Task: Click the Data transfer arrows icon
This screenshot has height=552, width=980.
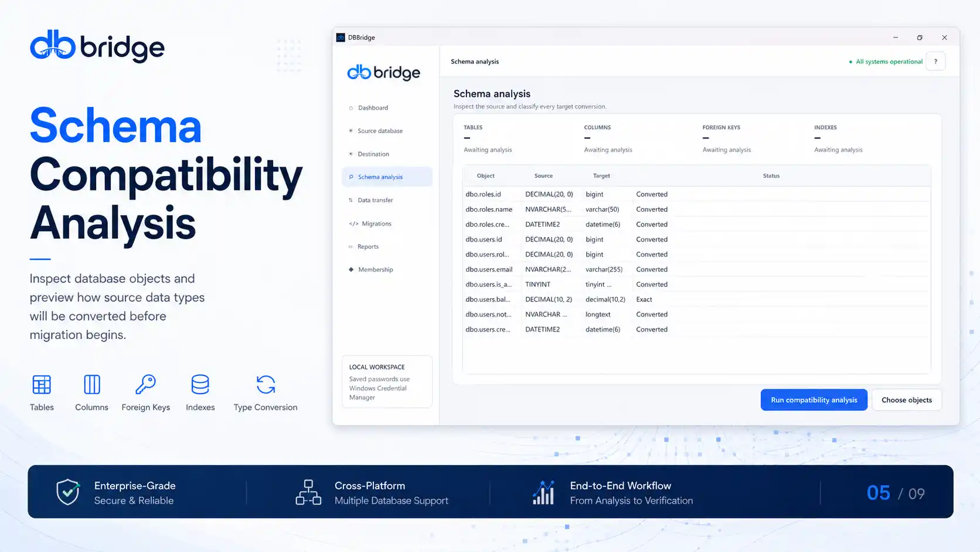Action: (x=351, y=200)
